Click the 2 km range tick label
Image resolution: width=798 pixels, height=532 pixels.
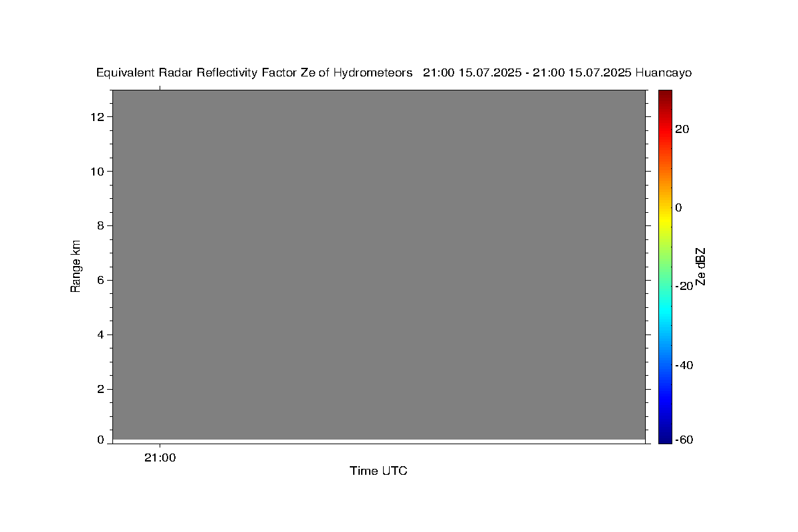(101, 390)
